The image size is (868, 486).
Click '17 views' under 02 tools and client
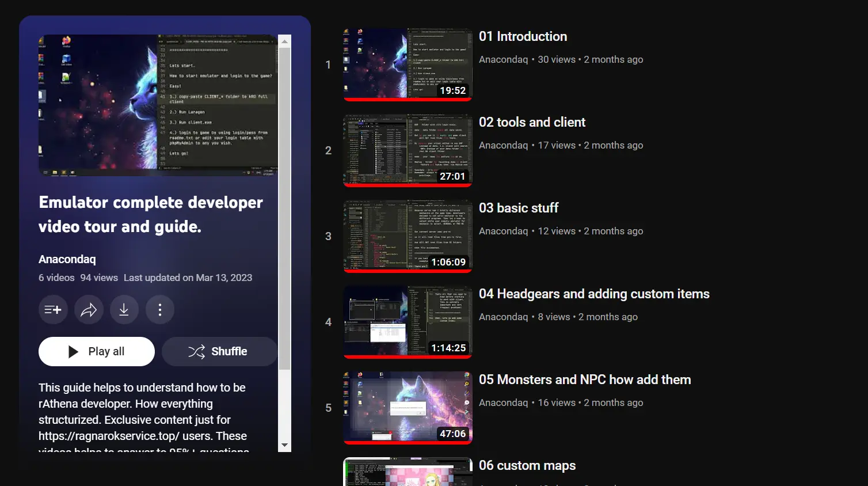click(557, 145)
